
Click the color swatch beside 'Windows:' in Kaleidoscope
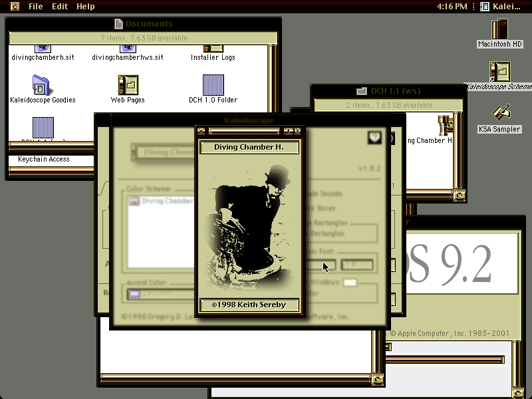(350, 283)
